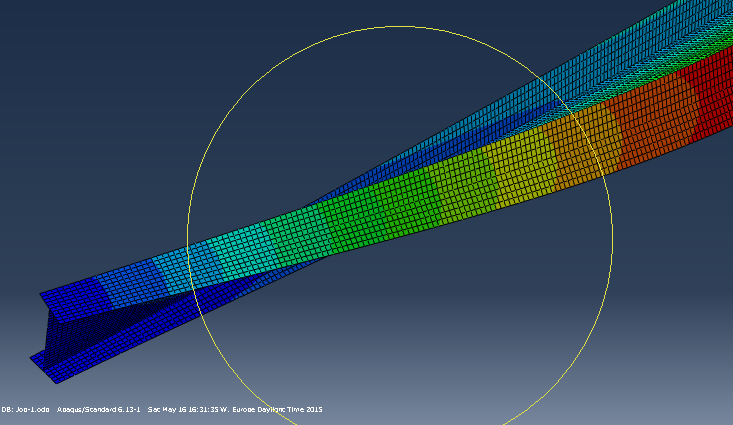Click the 'DB: Job-1.odb' label
This screenshot has height=425, width=733.
tap(25, 409)
